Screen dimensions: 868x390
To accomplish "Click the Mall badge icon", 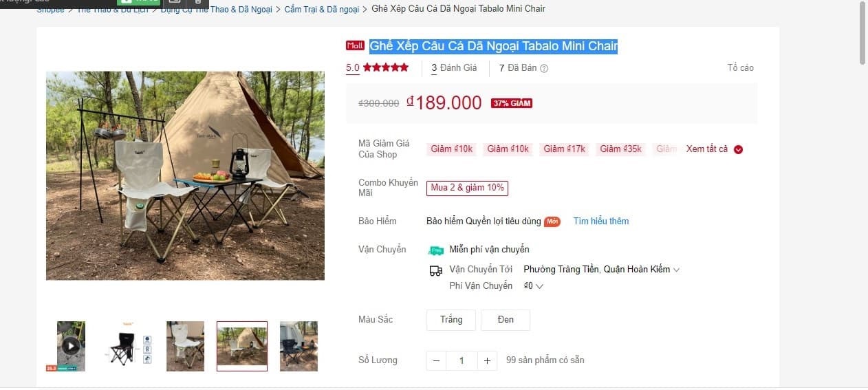I will 355,46.
